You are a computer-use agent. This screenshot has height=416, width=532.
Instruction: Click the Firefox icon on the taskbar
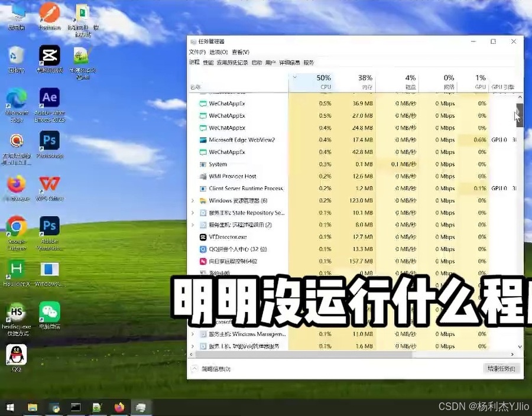tap(119, 407)
